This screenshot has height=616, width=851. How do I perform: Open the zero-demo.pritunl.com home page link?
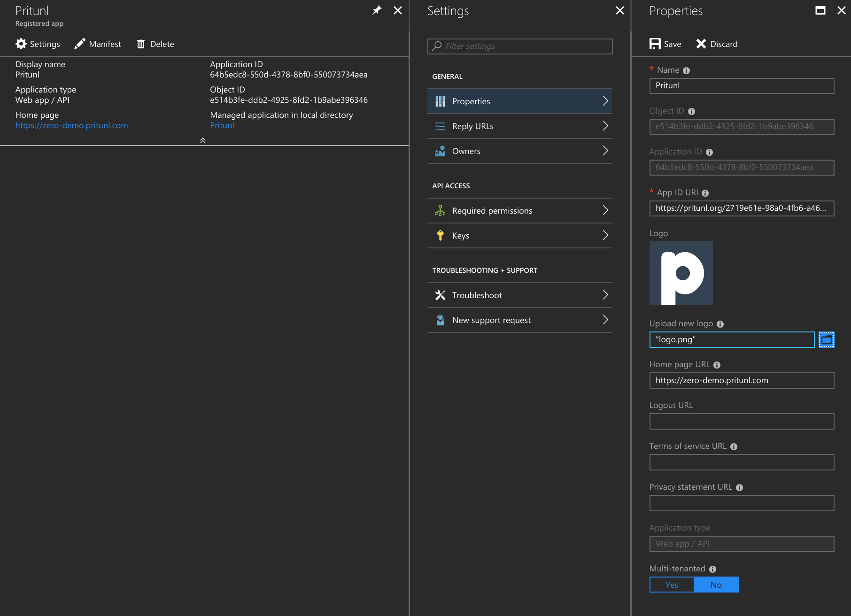[x=71, y=125]
